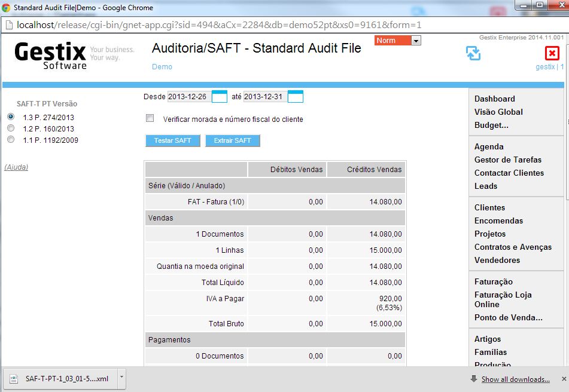
Task: Open Budget... menu item
Action: [491, 125]
